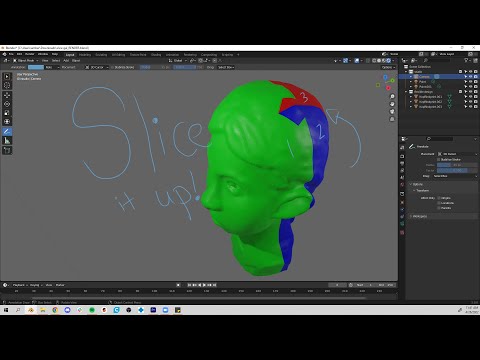Select the Annotate pencil tool

tap(7, 132)
